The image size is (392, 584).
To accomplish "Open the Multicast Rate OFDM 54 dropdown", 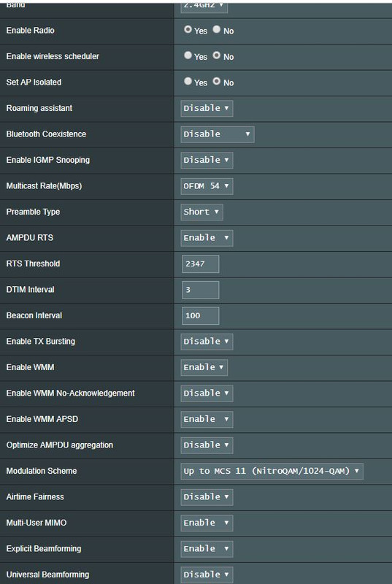I will pyautogui.click(x=207, y=186).
